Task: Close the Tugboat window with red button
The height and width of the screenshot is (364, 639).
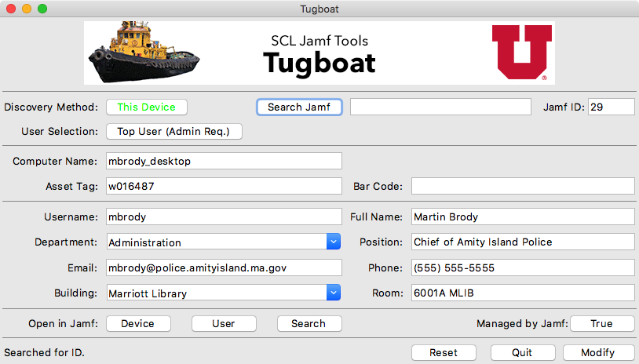Action: (11, 9)
